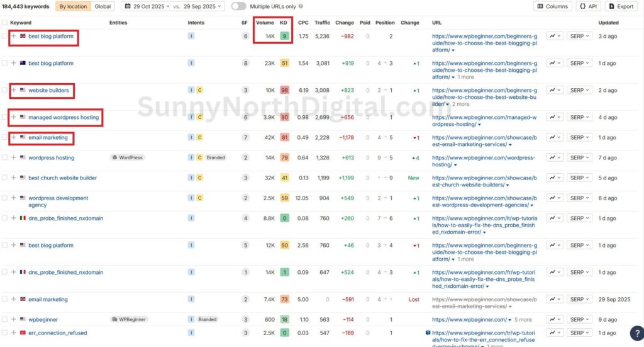
Task: Click chart graph for best church website builder
Action: click(555, 178)
